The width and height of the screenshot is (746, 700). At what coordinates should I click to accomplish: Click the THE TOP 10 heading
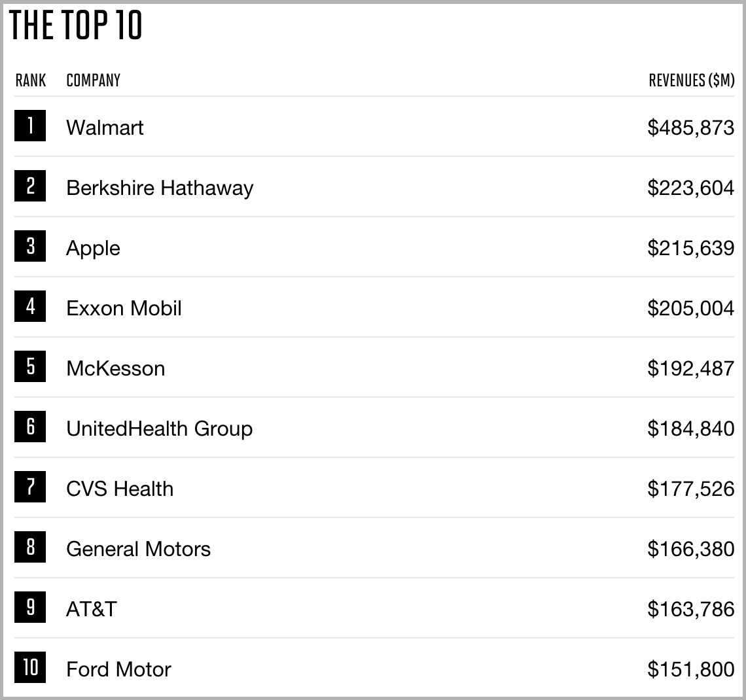click(76, 26)
